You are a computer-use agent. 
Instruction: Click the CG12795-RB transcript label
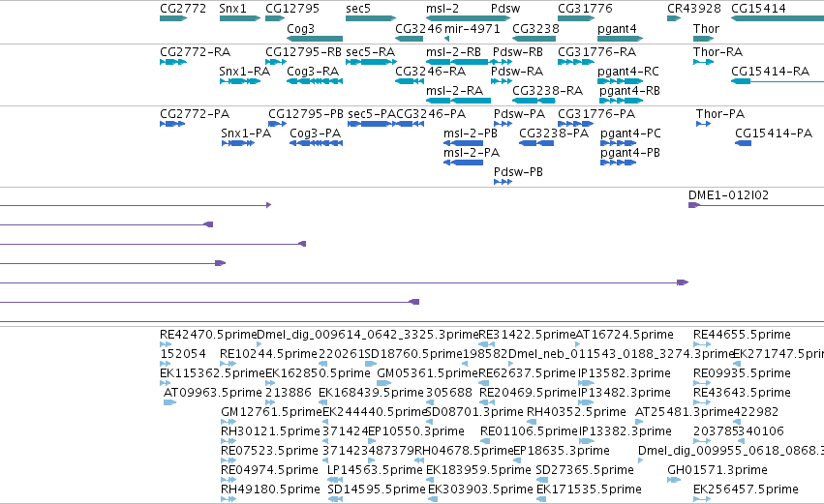click(x=303, y=52)
